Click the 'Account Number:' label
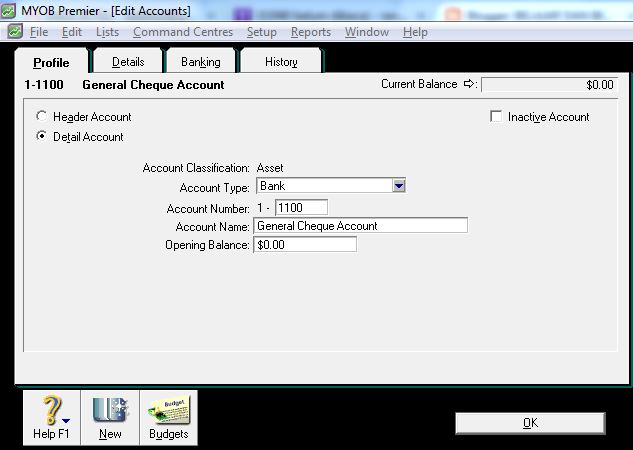This screenshot has height=450, width=633. coord(208,209)
